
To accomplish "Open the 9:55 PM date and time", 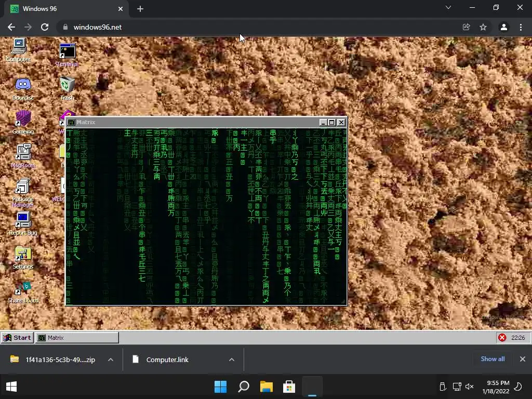I will pyautogui.click(x=496, y=387).
